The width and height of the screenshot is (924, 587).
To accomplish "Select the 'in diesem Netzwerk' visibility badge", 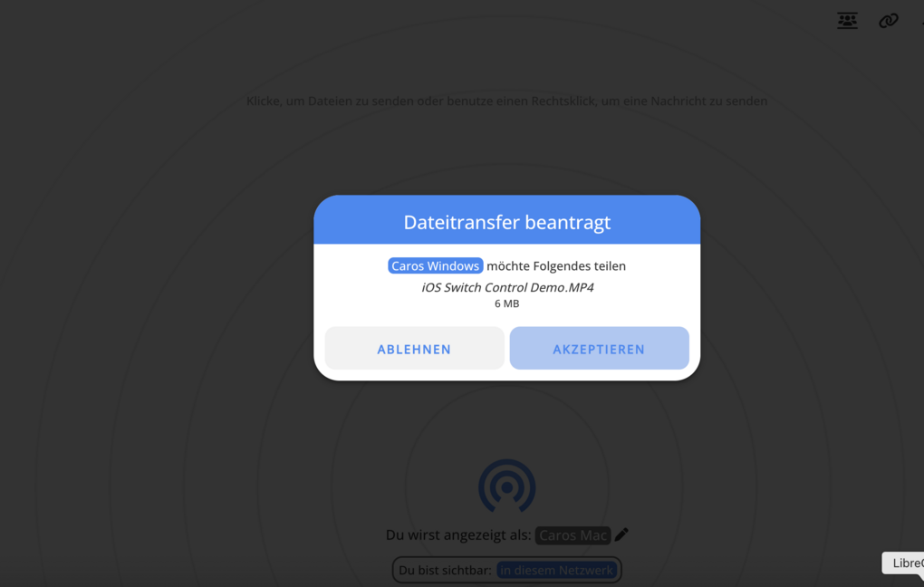I will pos(556,570).
